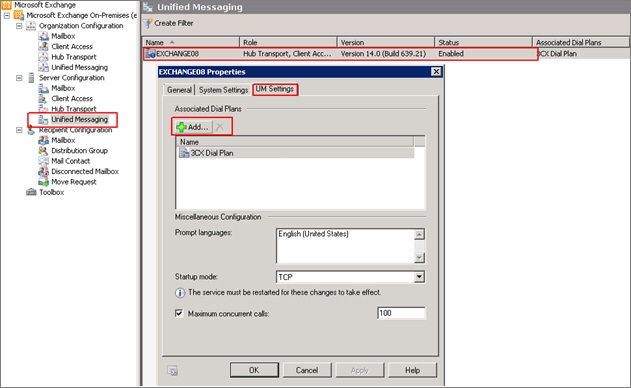The image size is (631, 388).
Task: Click the Add... dial plan button
Action: click(x=193, y=127)
